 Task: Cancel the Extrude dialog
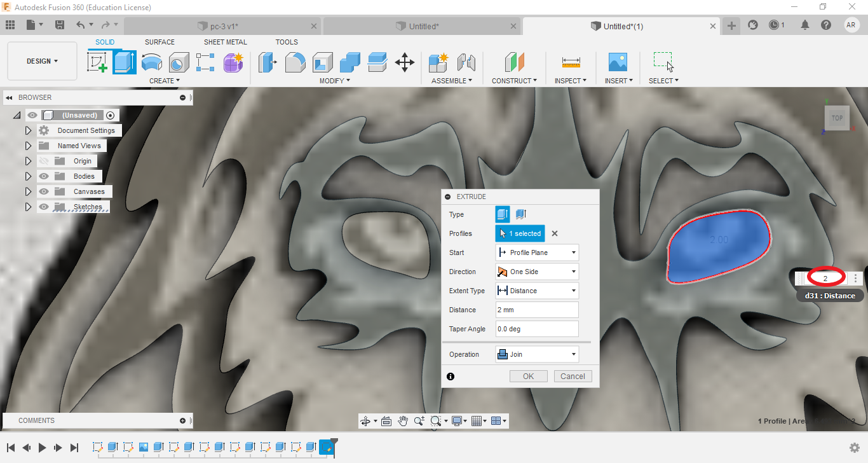pos(573,376)
